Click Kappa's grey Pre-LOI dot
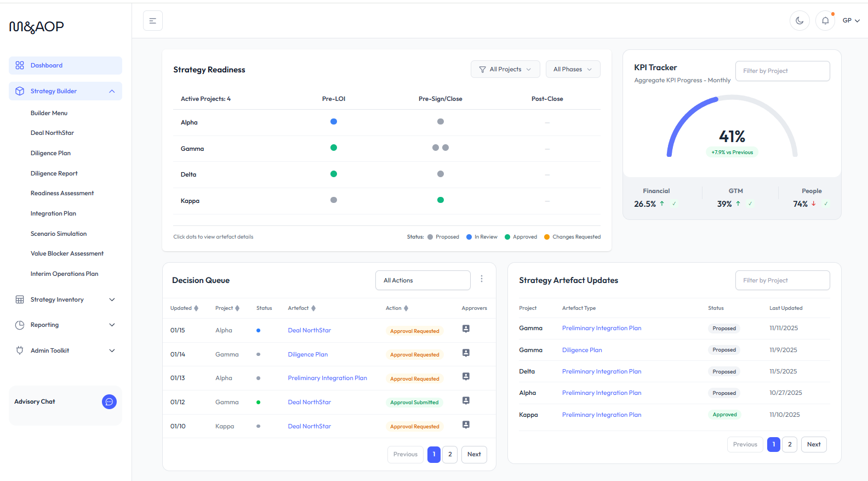 [334, 200]
